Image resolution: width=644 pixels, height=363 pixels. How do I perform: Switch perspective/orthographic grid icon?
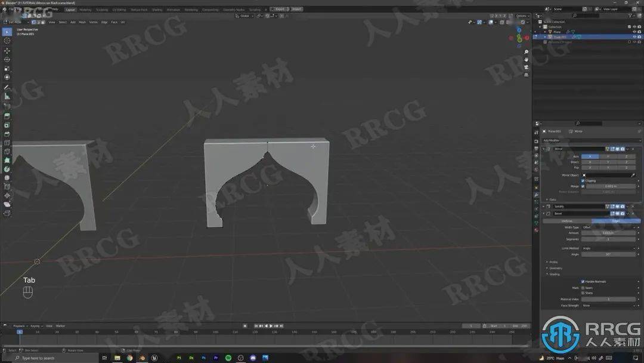click(x=526, y=75)
